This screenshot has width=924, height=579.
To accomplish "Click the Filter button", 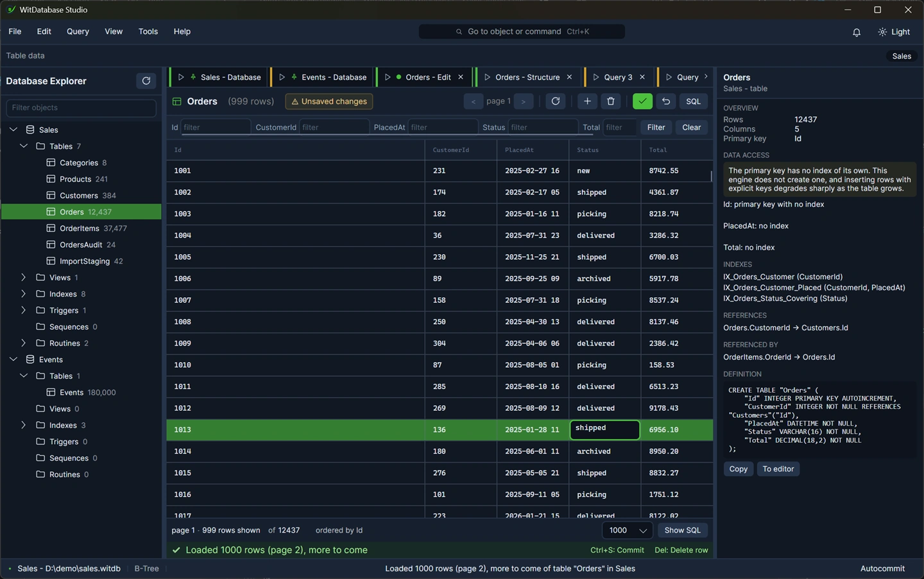I will tap(656, 127).
